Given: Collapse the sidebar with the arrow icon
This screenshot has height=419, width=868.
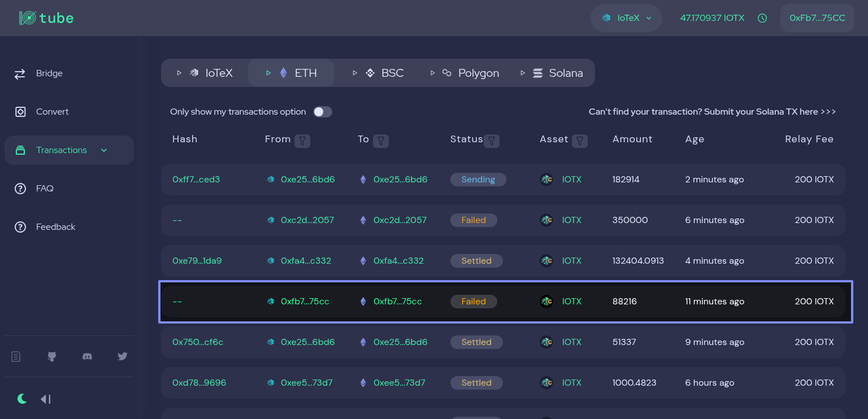Looking at the screenshot, I should point(46,399).
